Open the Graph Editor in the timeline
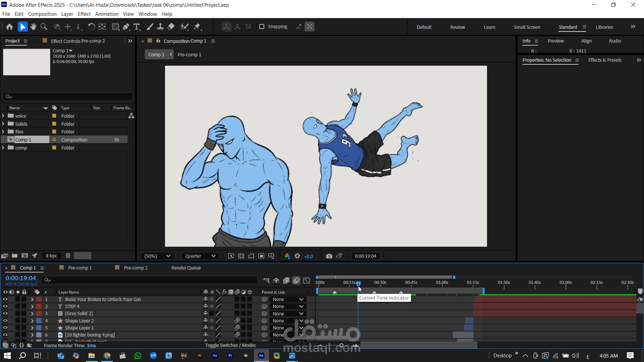The image size is (644, 362). 307,280
